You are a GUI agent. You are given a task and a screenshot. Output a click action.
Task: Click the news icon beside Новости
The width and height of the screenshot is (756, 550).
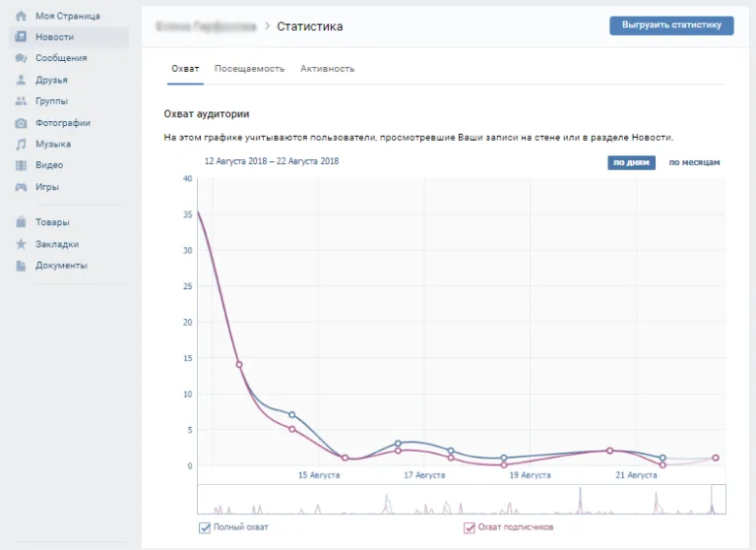(21, 36)
